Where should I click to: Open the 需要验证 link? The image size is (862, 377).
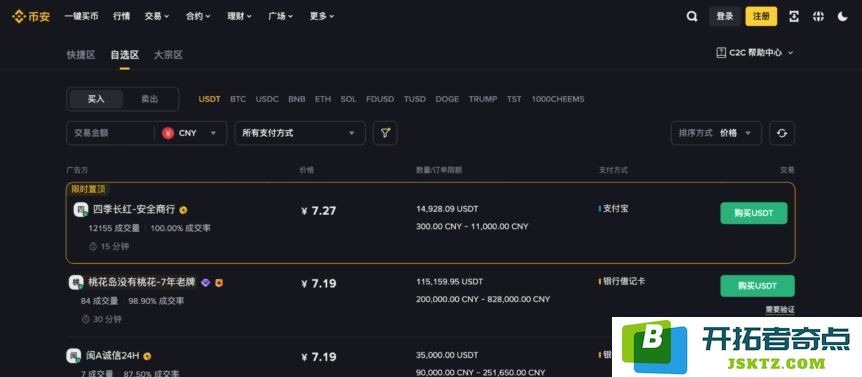pos(780,310)
